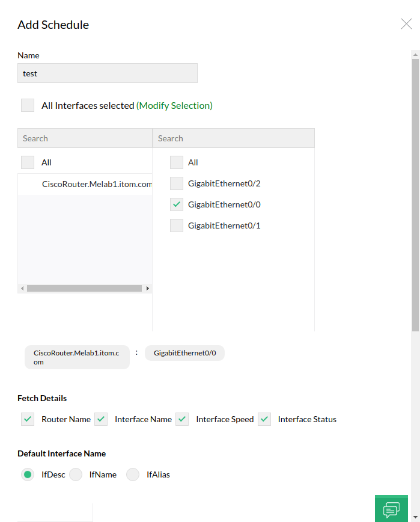
Task: Click the right arrow of the horizontal scrollbar
Action: 148,288
